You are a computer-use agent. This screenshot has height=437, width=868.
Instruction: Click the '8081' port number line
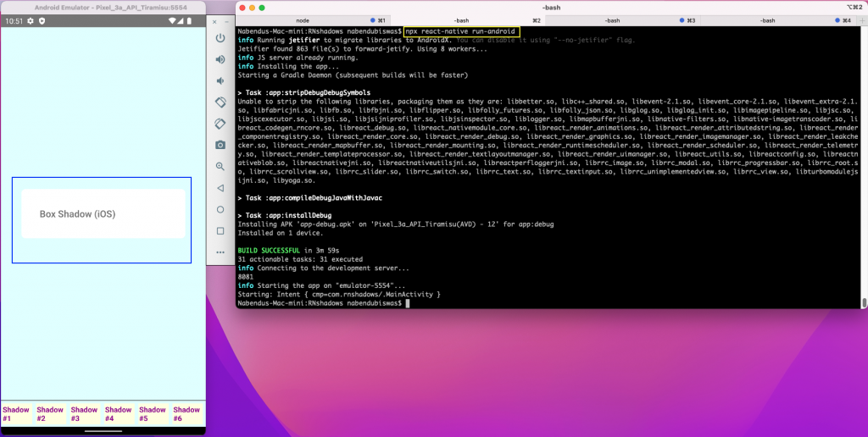(245, 277)
